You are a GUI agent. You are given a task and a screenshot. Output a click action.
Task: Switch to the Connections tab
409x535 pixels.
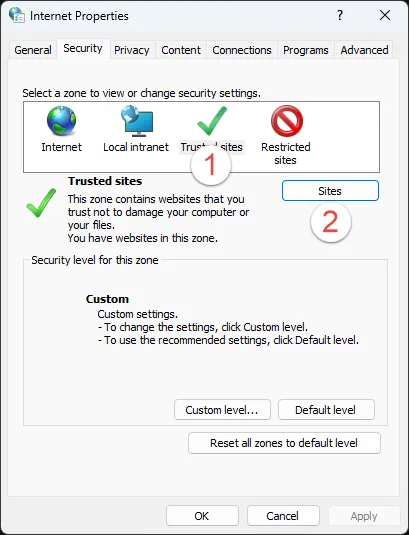click(242, 50)
